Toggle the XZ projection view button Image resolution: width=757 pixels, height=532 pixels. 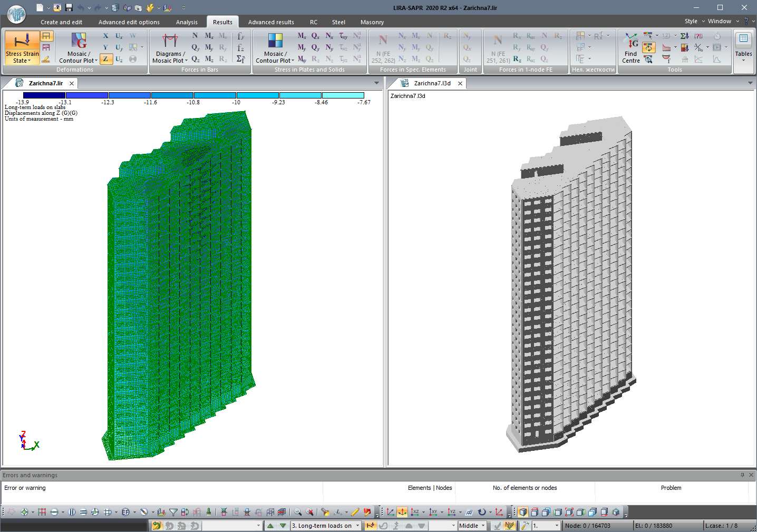tap(415, 511)
